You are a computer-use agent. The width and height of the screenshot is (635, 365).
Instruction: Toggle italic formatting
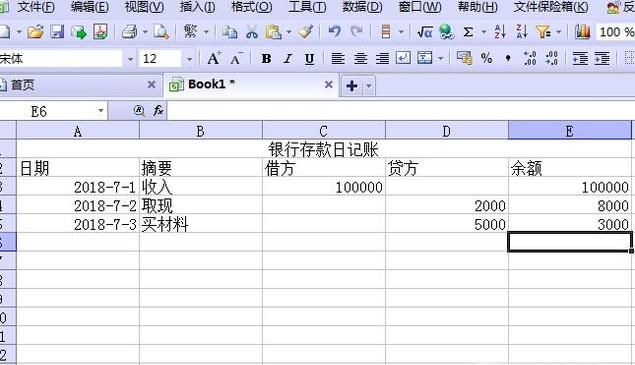coord(288,59)
